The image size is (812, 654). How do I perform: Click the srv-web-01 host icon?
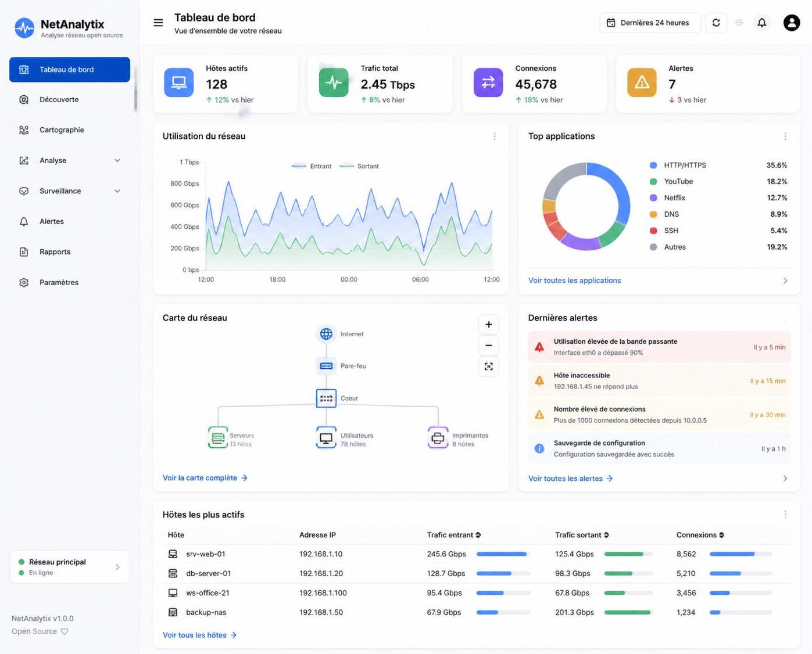click(173, 554)
